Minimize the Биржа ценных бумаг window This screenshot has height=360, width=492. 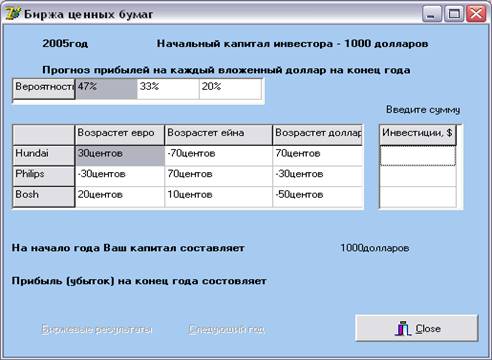pos(432,14)
